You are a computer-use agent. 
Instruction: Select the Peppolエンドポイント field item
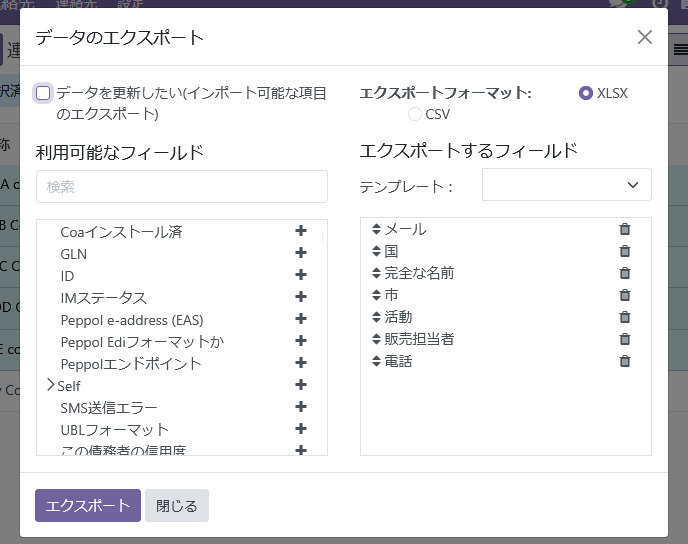131,364
